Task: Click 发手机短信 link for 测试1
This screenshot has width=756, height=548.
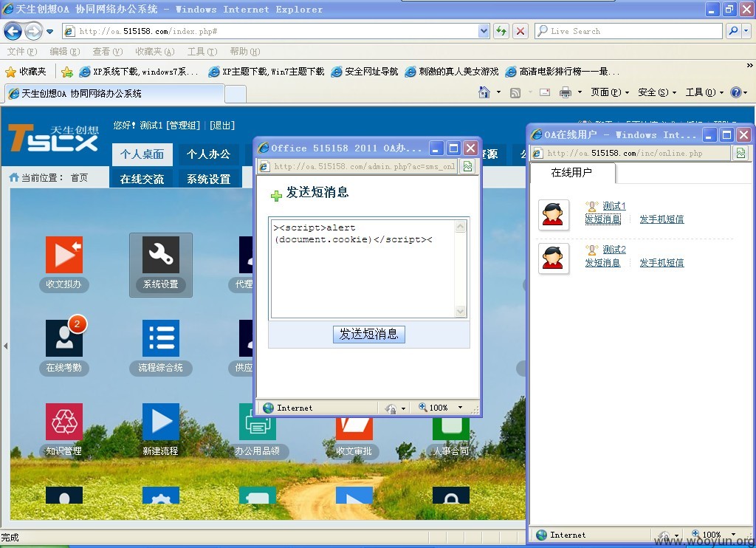Action: click(661, 219)
